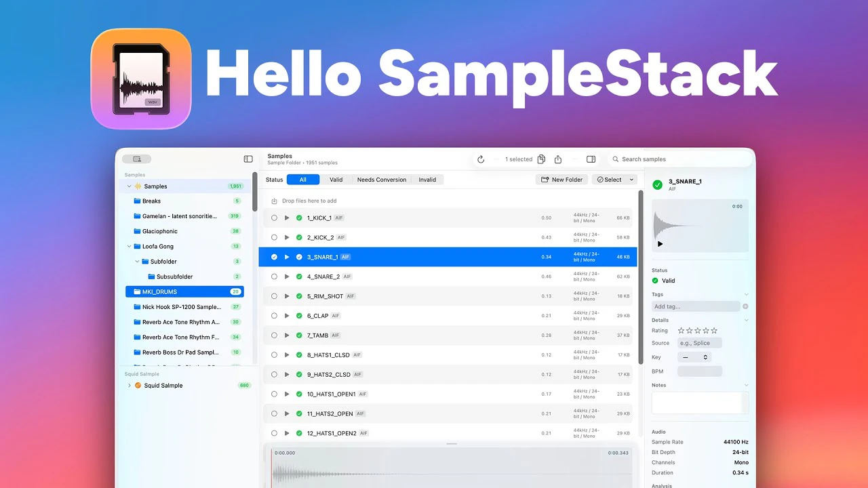Image resolution: width=868 pixels, height=488 pixels.
Task: Switch to the All status filter
Action: tap(303, 180)
